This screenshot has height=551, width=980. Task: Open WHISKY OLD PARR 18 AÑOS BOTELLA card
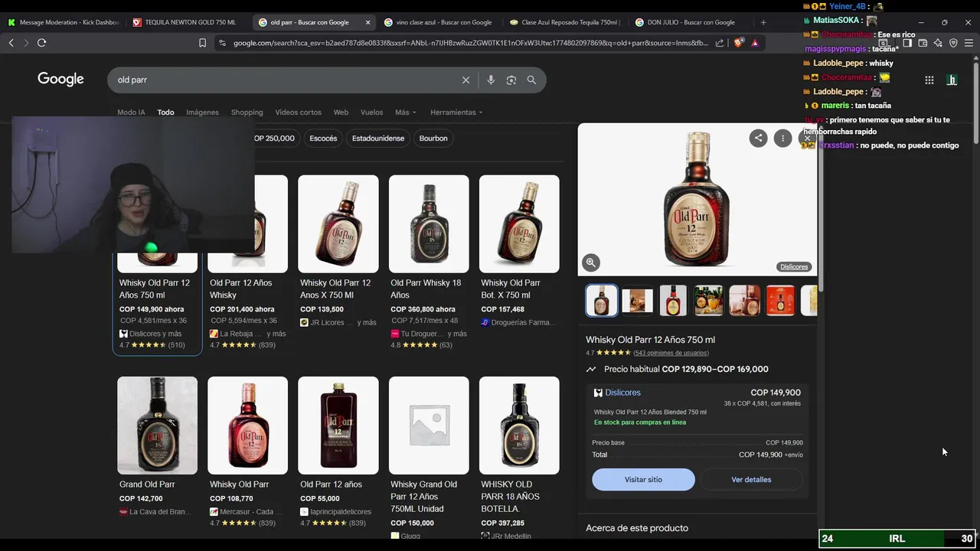coord(519,458)
